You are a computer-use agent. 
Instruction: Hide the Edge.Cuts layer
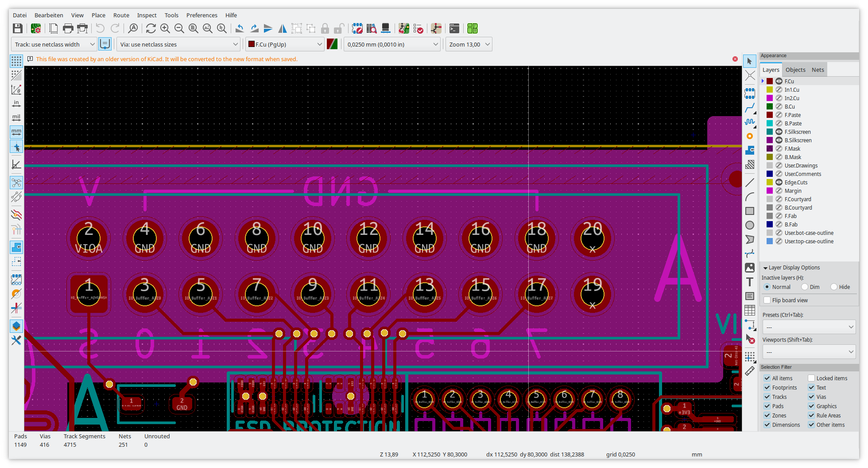[x=779, y=183]
